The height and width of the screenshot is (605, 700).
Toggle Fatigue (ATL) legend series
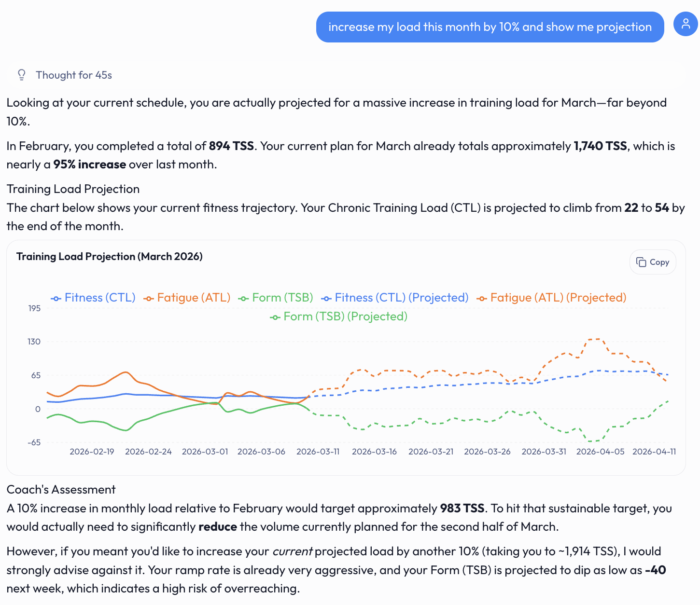[187, 298]
